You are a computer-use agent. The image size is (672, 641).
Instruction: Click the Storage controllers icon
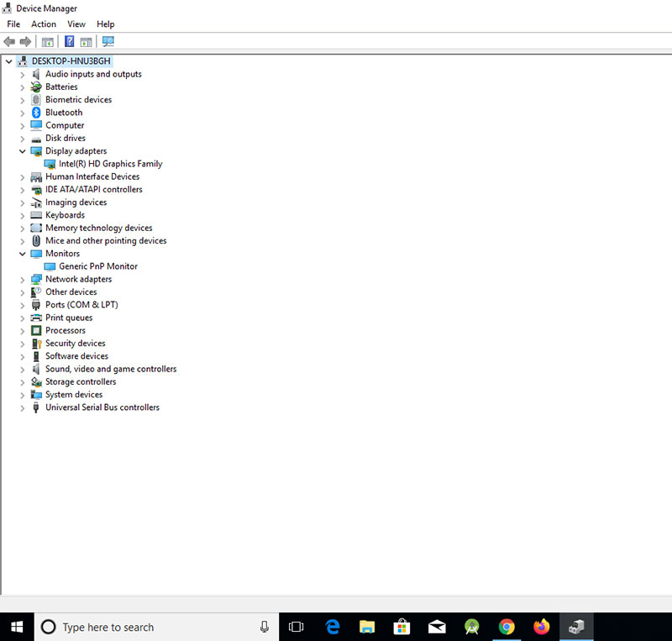36,382
